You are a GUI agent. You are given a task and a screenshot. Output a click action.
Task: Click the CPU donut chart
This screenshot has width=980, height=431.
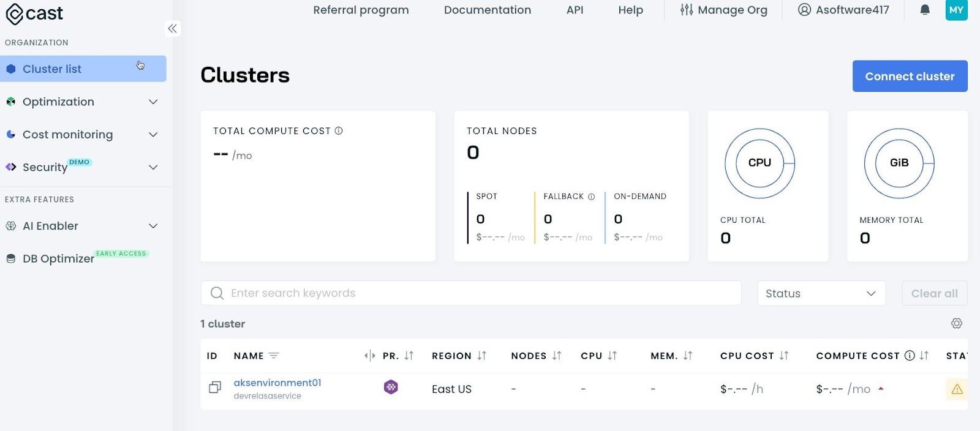[759, 163]
